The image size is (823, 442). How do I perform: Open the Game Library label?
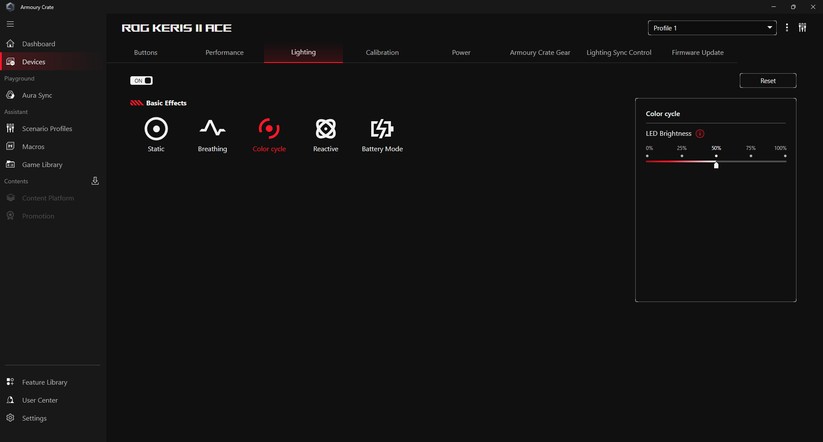(x=42, y=165)
